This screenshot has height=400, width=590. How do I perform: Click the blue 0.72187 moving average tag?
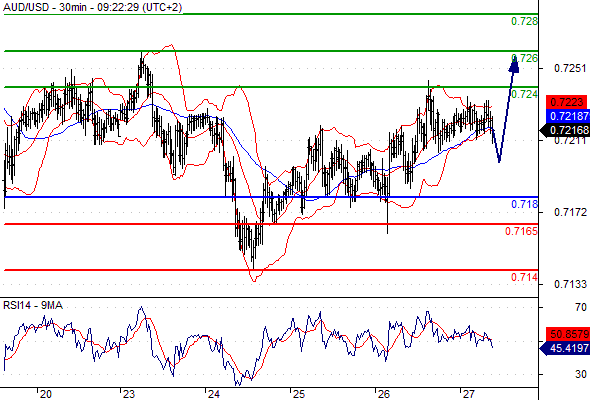[x=568, y=116]
